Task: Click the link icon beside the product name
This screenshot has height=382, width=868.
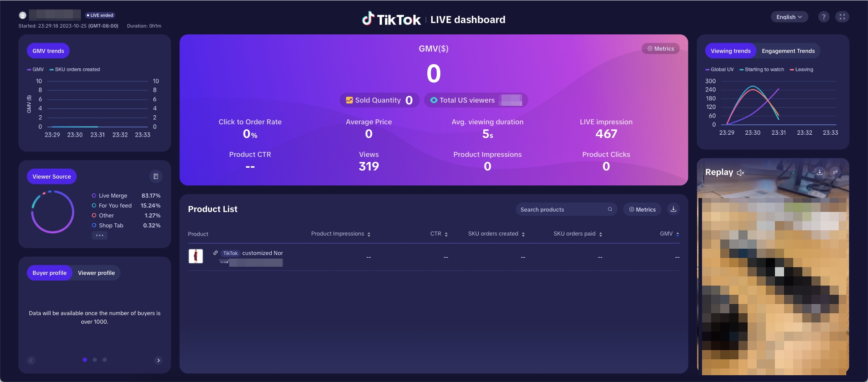Action: (x=216, y=253)
